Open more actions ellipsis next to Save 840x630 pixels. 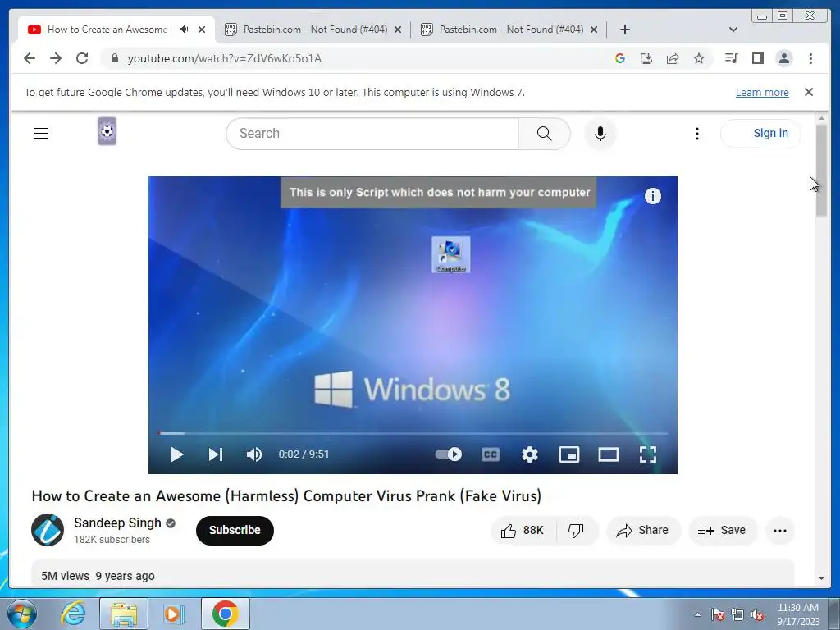coord(780,531)
